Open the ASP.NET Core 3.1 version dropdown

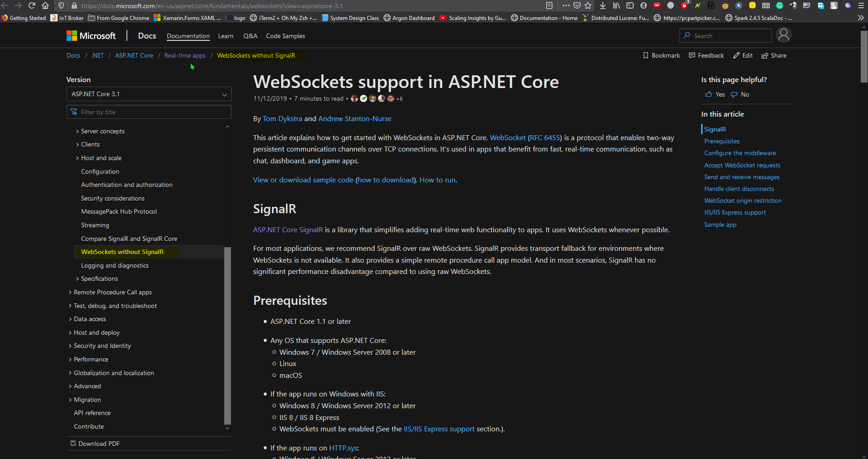(149, 94)
